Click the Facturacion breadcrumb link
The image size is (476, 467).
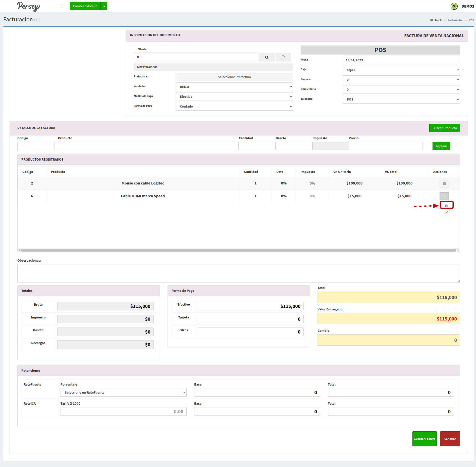coord(455,20)
